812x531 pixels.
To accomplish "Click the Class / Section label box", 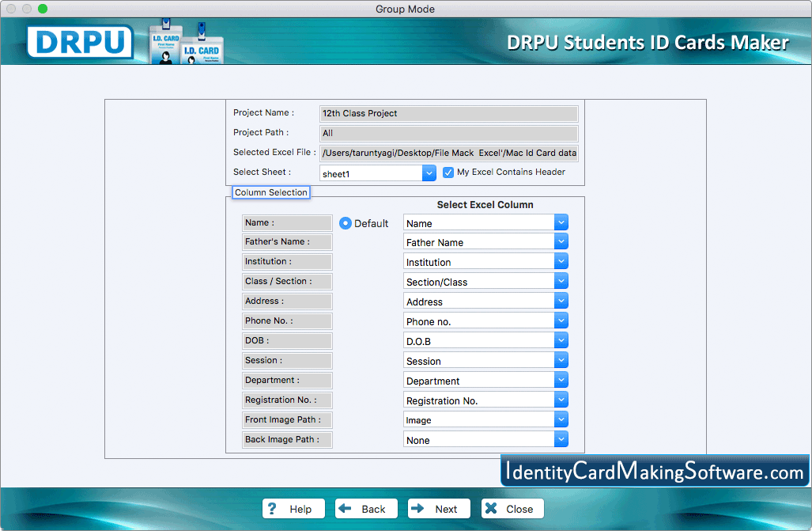I will point(287,282).
